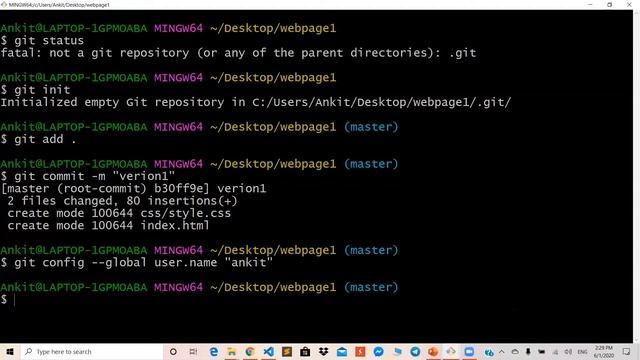The height and width of the screenshot is (360, 640).
Task: Show hidden system tray icons
Action: tap(502, 351)
